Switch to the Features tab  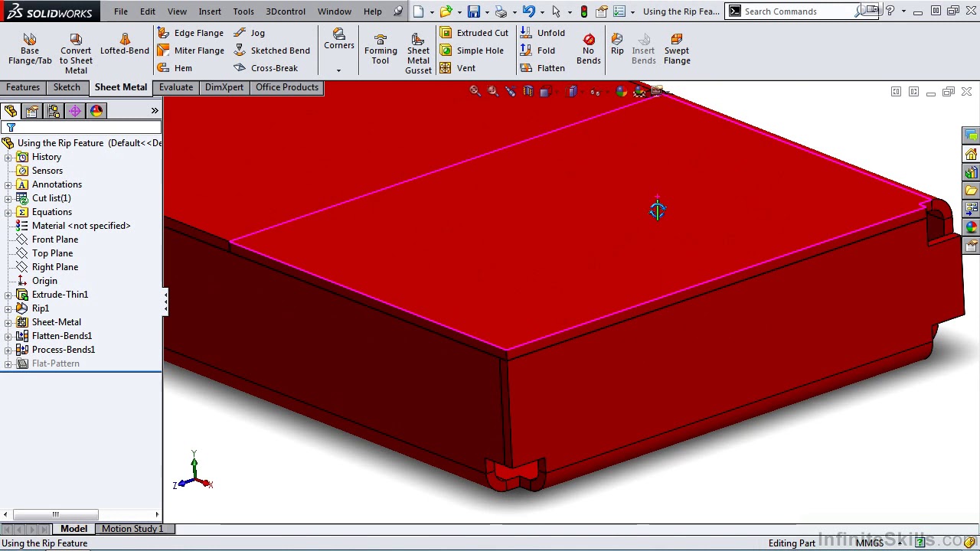[23, 87]
